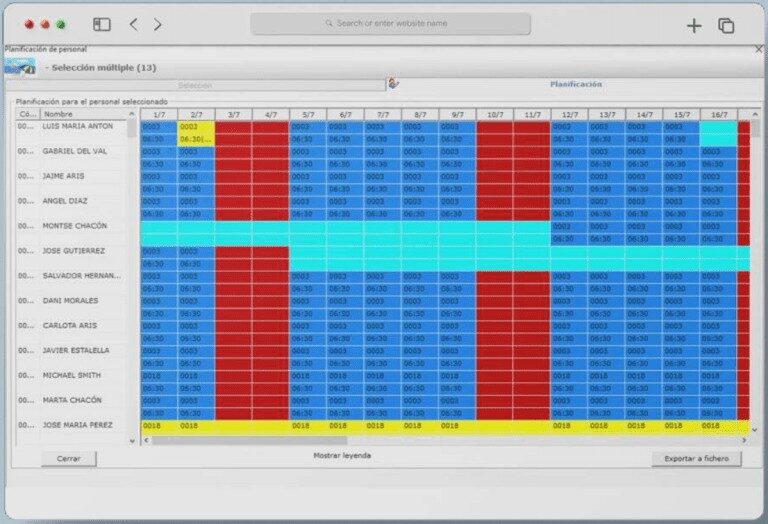
Task: Go back with the browser back arrow
Action: pyautogui.click(x=134, y=25)
